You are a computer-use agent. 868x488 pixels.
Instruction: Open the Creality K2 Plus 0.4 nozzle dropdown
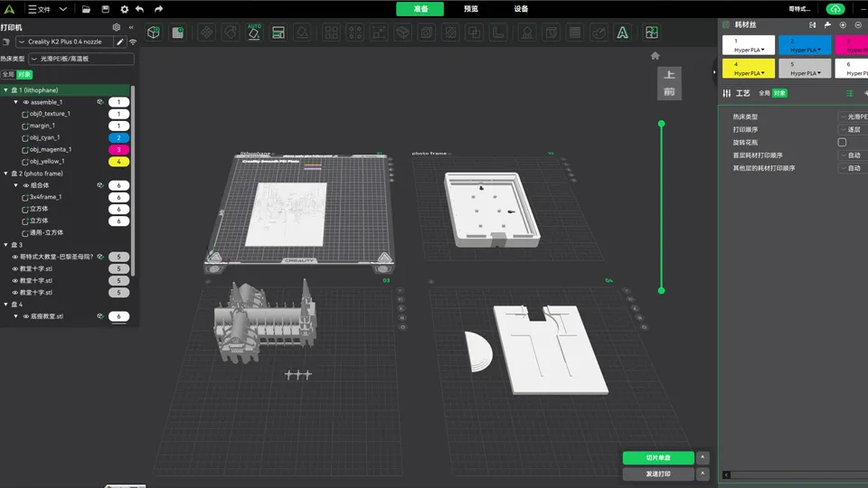point(64,42)
